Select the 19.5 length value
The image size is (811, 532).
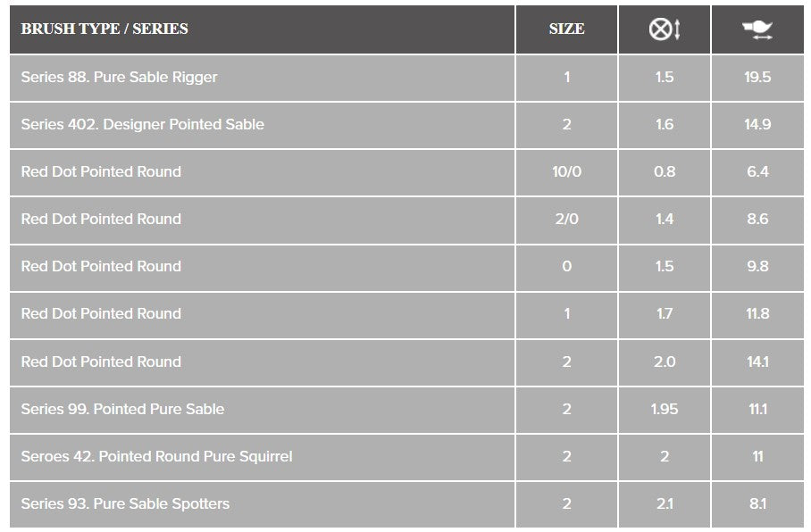click(757, 77)
